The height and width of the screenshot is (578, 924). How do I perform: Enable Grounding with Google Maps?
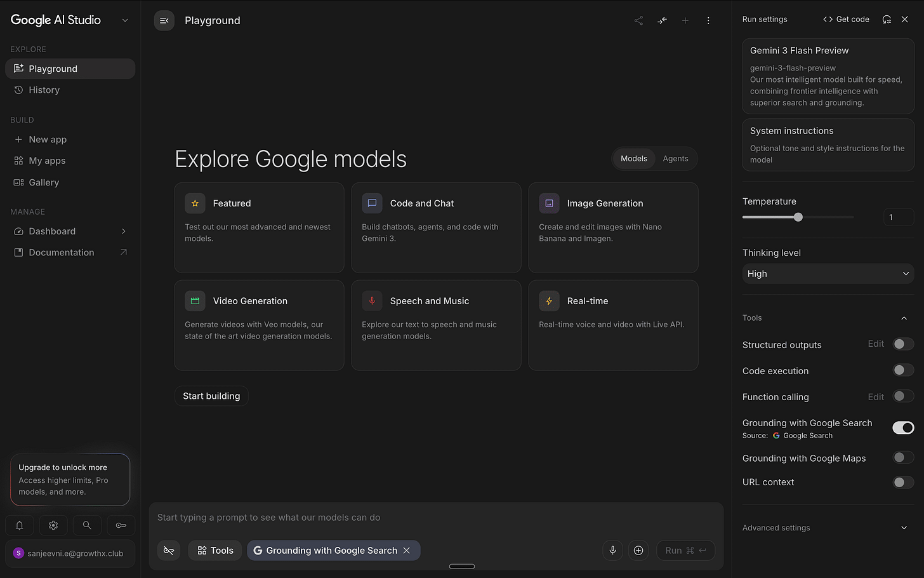903,457
